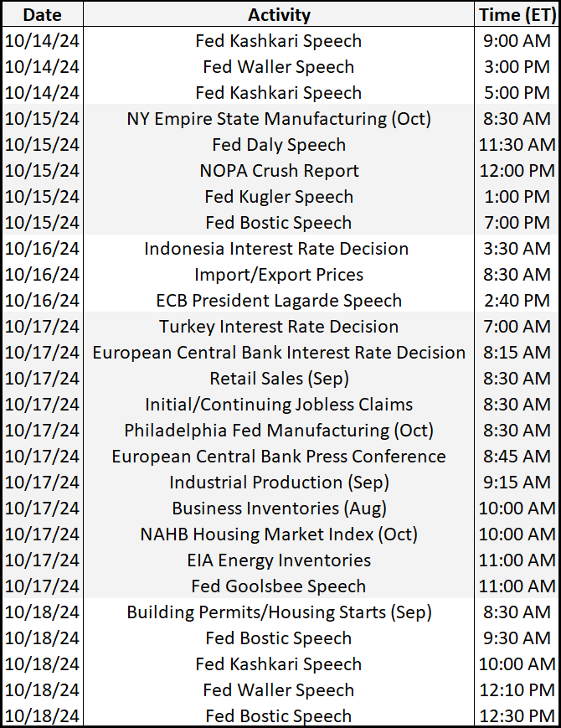Click European Central Bank Interest Rate Decision
The height and width of the screenshot is (728, 561).
tap(279, 353)
